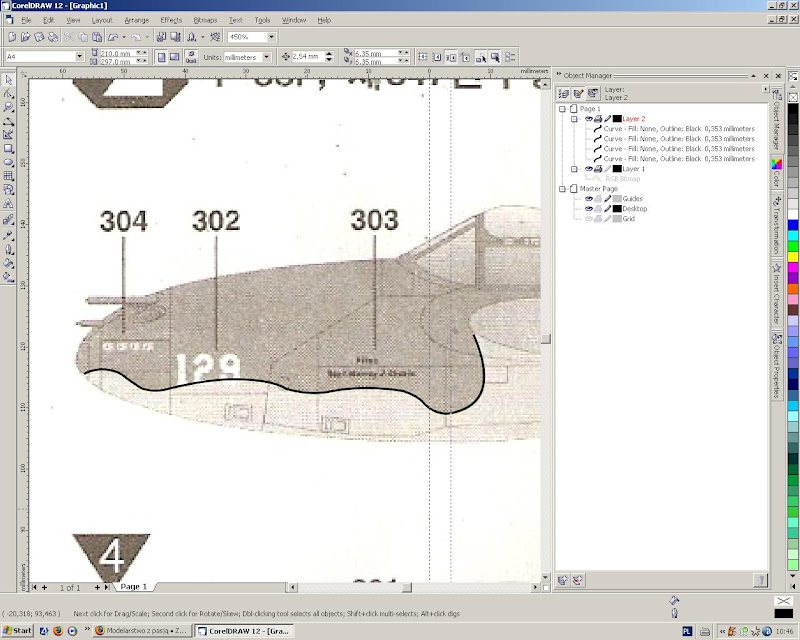The image size is (800, 640).
Task: Open the Effects menu
Action: pos(171,20)
